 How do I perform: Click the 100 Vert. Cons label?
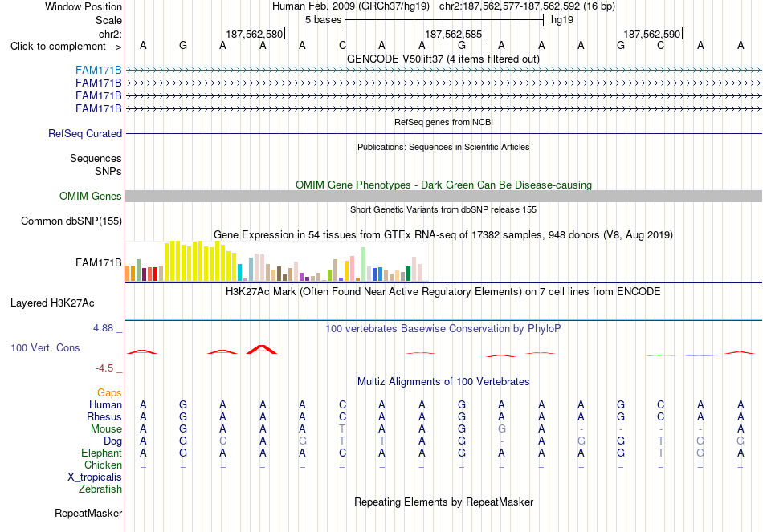(45, 347)
